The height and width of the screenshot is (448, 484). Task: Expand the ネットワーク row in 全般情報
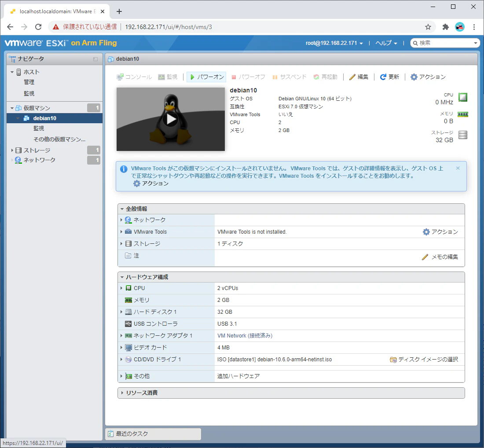[x=121, y=220]
